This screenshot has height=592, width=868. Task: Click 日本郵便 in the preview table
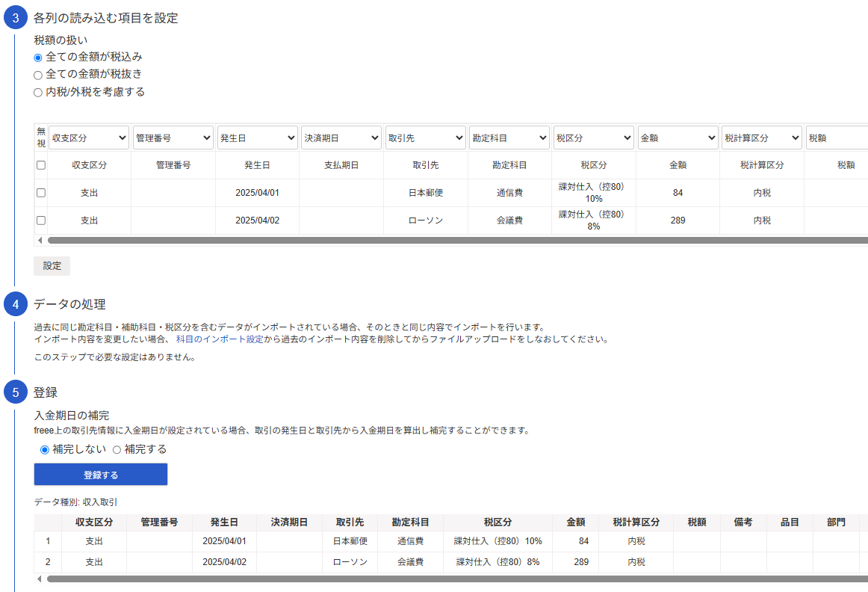tap(350, 541)
